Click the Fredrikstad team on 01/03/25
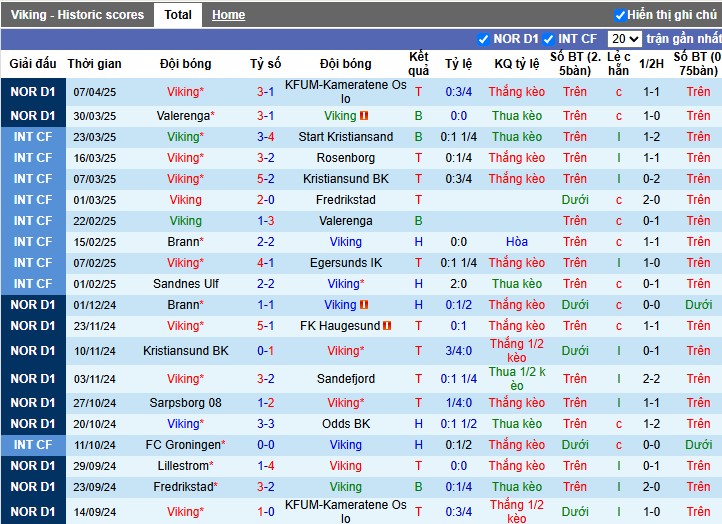Screen dimensions: 722x524 click(x=345, y=200)
